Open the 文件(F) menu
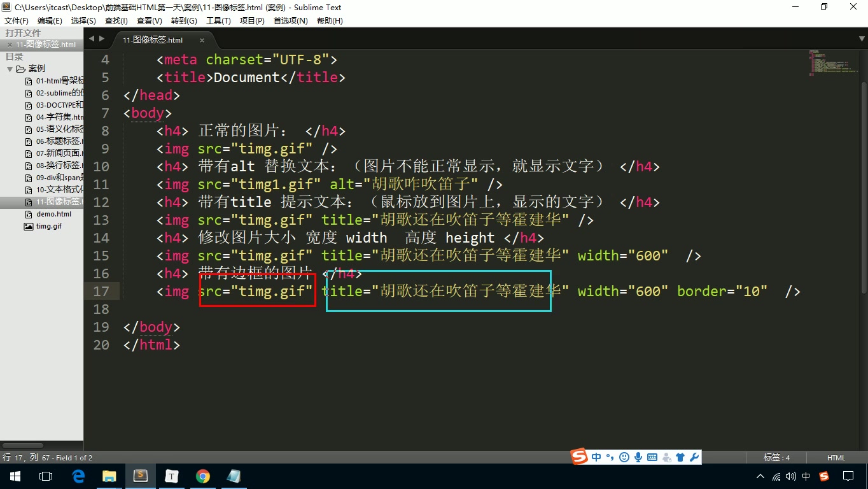 tap(17, 21)
